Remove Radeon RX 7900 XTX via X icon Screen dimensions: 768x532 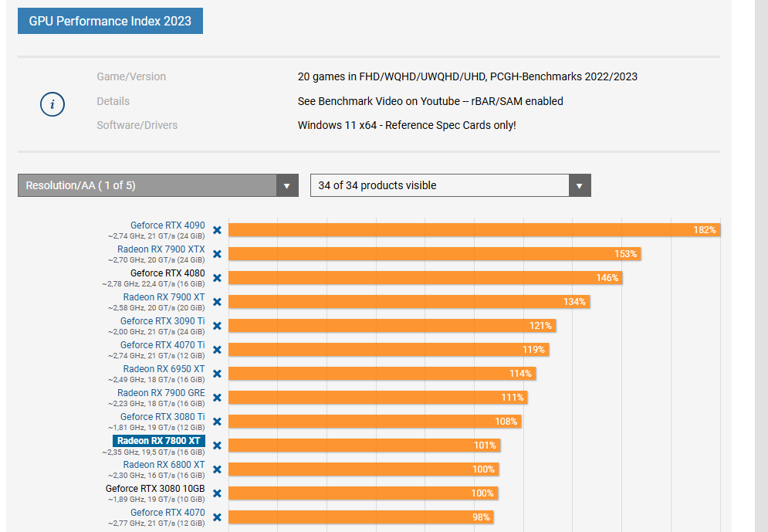tap(217, 254)
